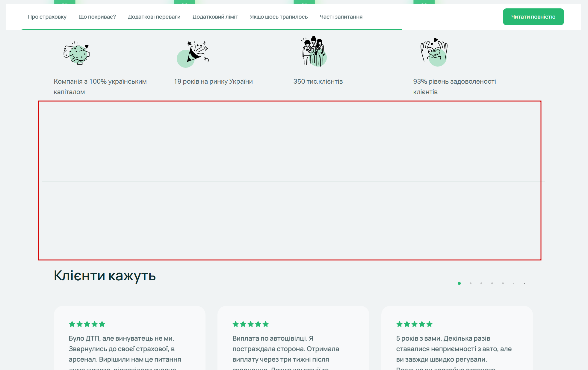This screenshot has width=588, height=370.
Task: Select the first active carousel dot
Action: pos(459,283)
